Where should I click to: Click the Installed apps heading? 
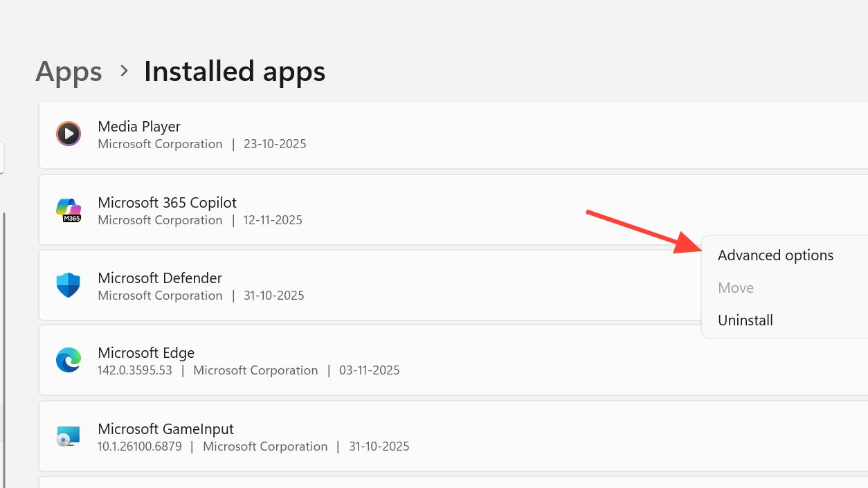click(x=235, y=71)
